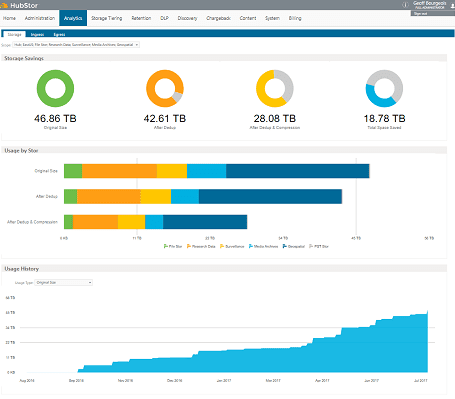The height and width of the screenshot is (399, 455).
Task: Open the Storage Tiering menu
Action: point(107,18)
